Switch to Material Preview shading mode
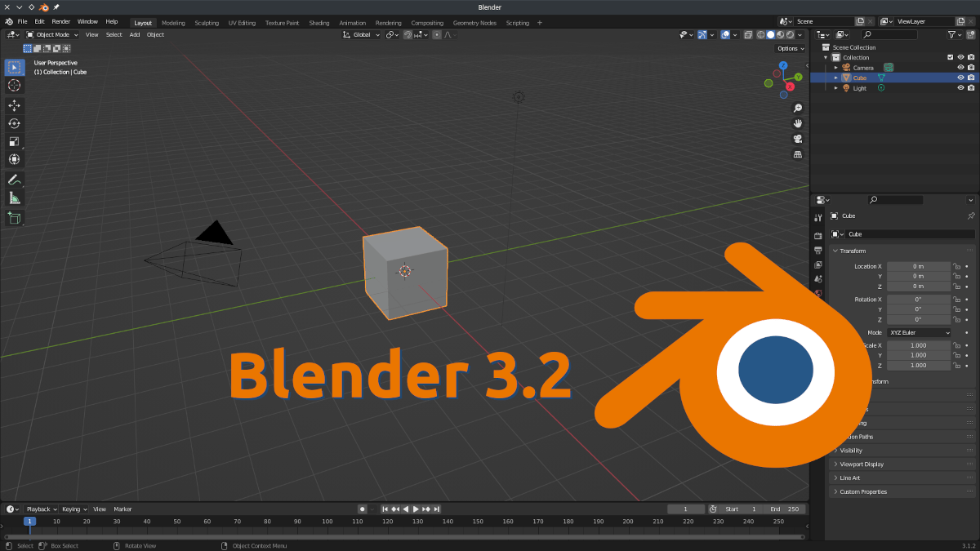This screenshot has width=980, height=551. [x=779, y=34]
